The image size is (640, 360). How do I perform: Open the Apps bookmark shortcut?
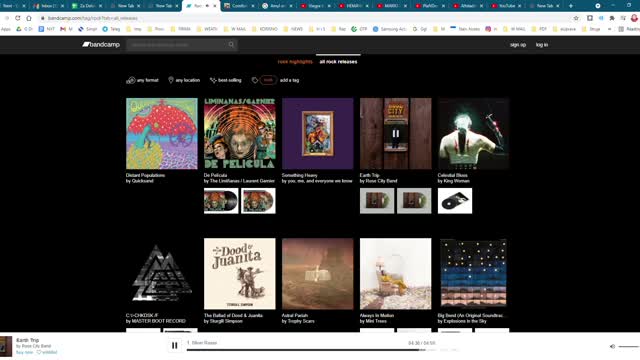[x=6, y=29]
